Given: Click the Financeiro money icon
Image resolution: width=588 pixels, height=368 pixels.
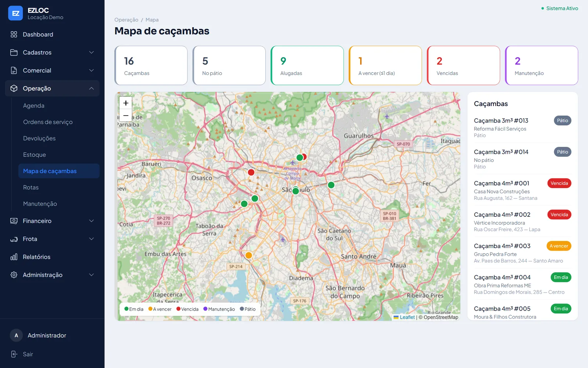Looking at the screenshot, I should 14,221.
